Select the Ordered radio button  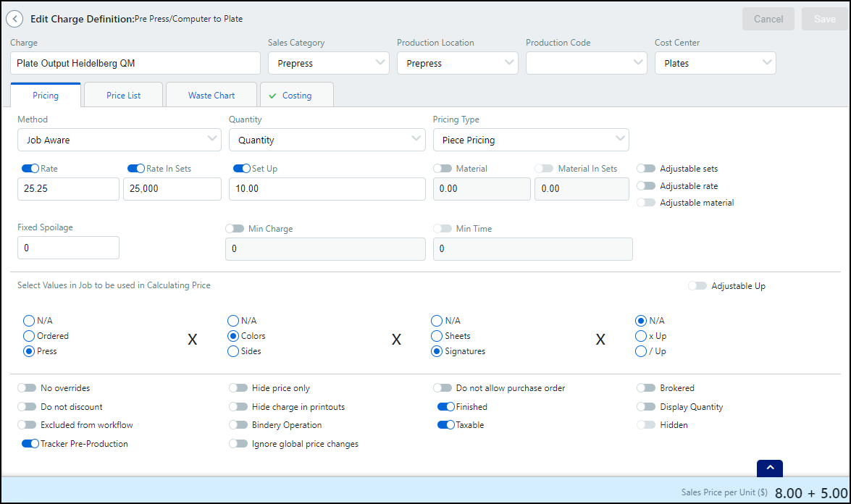click(x=29, y=336)
